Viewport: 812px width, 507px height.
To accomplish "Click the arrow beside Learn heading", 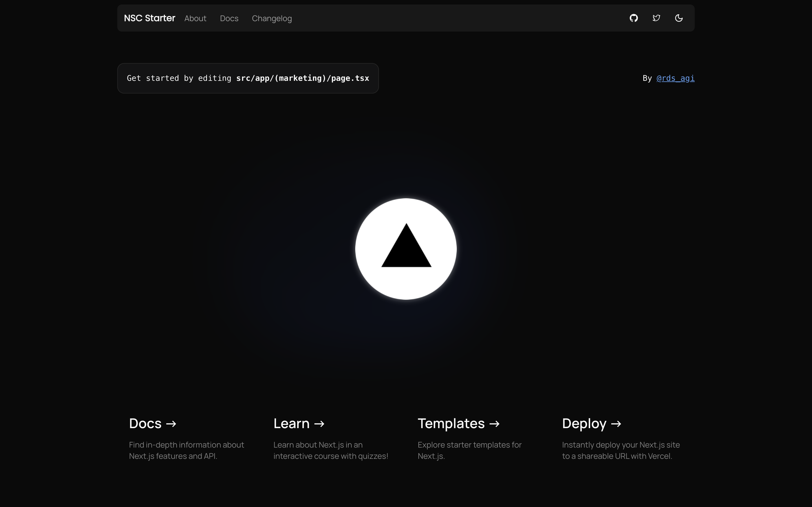I will point(319,424).
